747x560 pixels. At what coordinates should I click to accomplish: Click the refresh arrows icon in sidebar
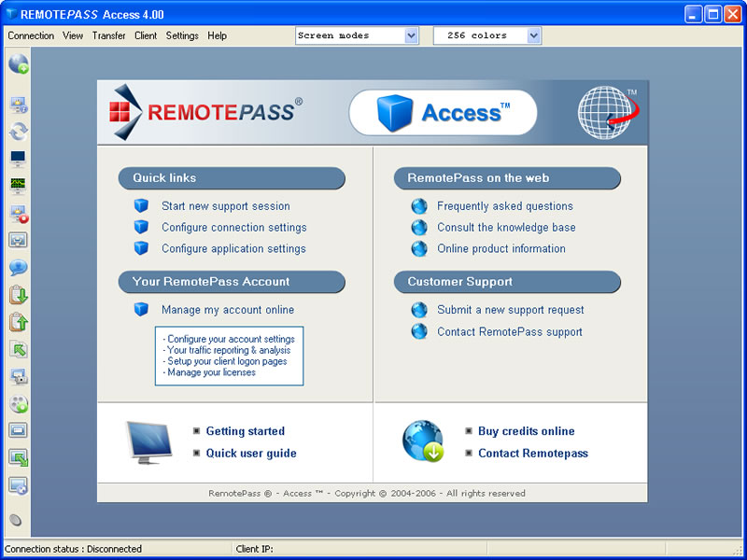[18, 132]
